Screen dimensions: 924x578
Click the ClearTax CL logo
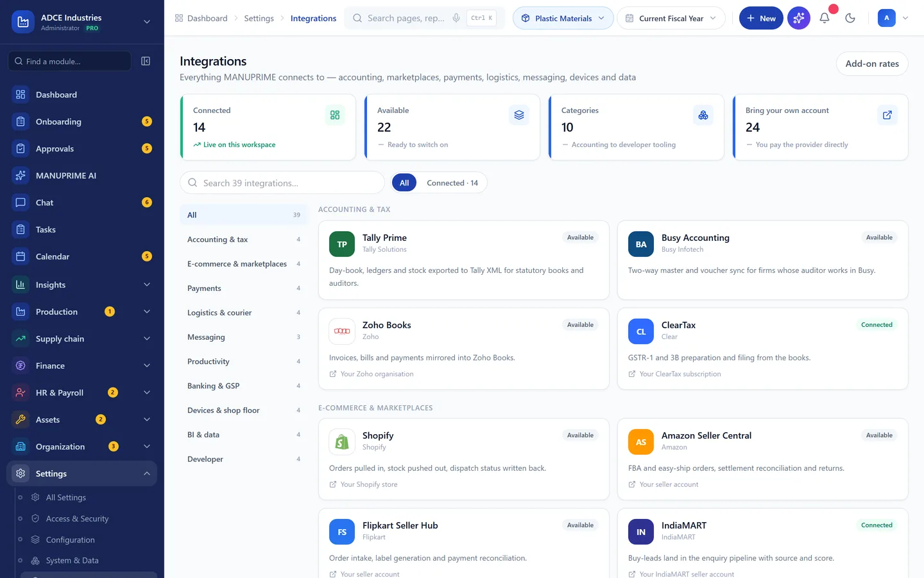641,331
